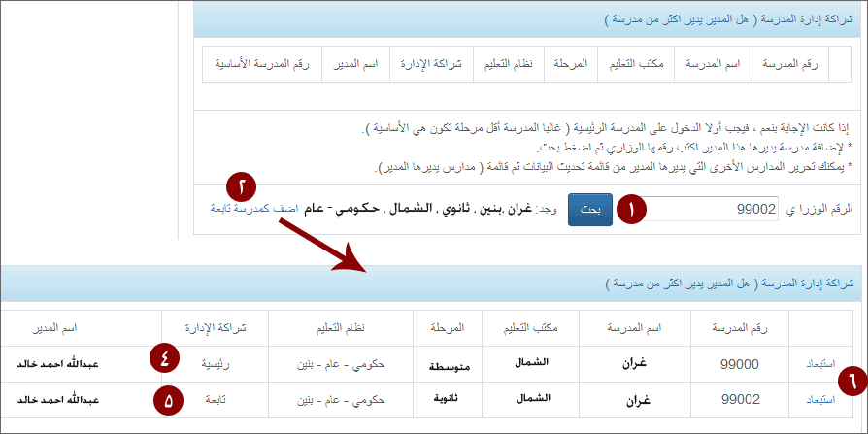Select نظام التعليم header in upper table
Image resolution: width=868 pixels, height=434 pixels.
(502, 64)
